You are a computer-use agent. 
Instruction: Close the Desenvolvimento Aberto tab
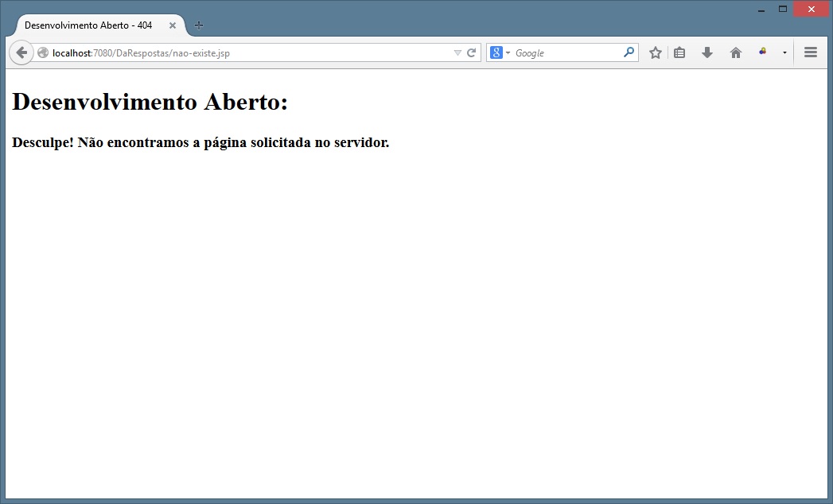(x=173, y=25)
